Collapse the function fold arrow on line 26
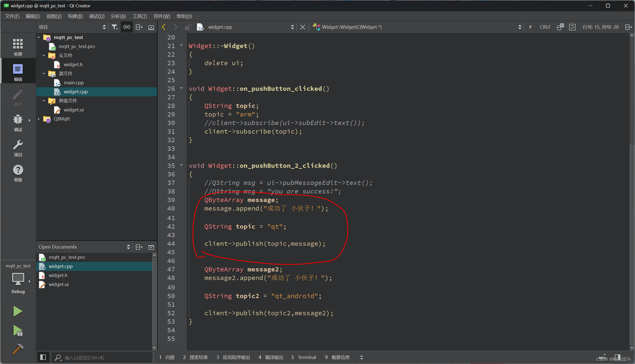Image resolution: width=635 pixels, height=364 pixels. tap(181, 88)
